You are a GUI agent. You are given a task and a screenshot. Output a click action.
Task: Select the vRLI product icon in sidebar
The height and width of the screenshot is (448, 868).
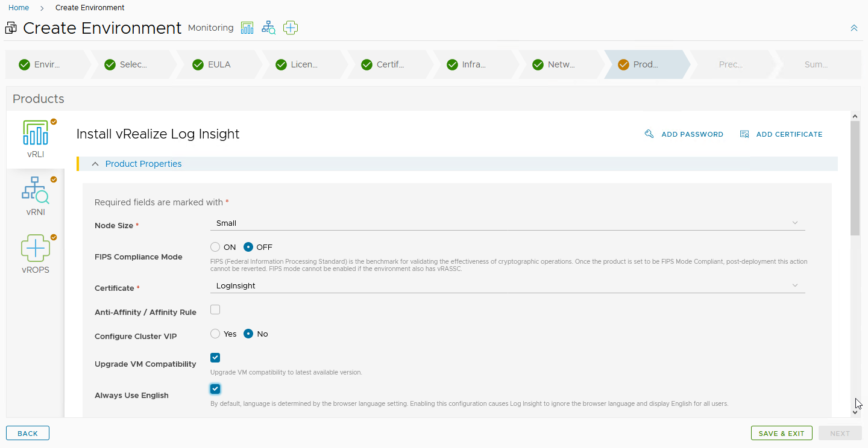36,134
